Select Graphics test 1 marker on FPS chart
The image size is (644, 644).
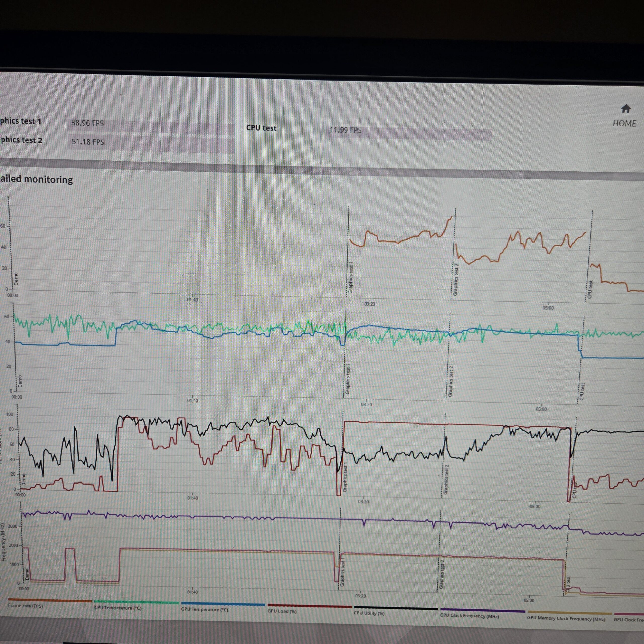click(351, 278)
